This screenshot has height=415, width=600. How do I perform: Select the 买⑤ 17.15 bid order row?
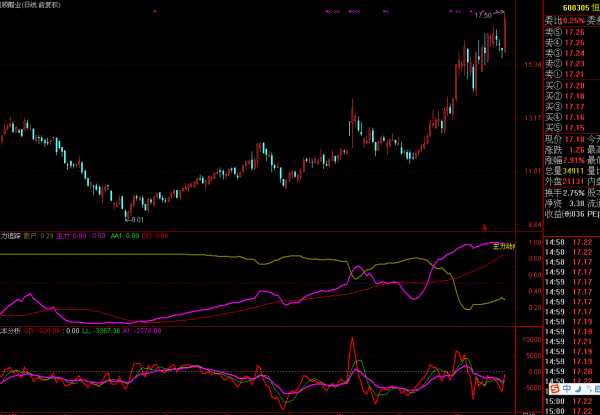[564, 129]
